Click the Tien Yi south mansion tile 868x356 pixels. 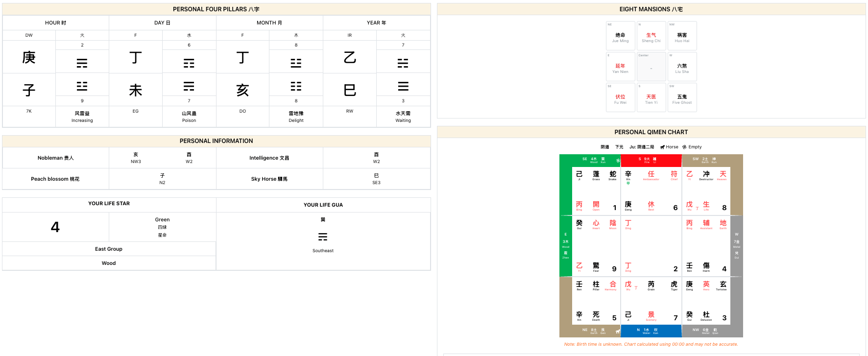(x=651, y=97)
